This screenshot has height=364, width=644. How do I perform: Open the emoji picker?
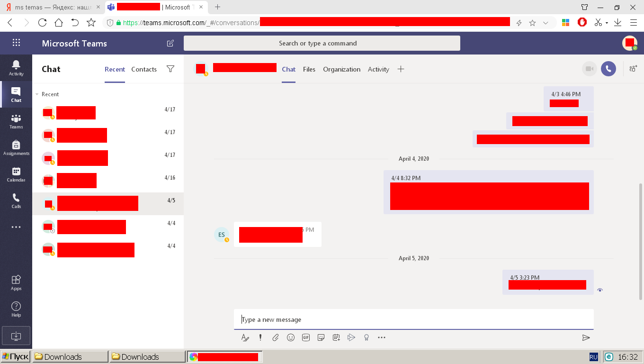tap(291, 337)
